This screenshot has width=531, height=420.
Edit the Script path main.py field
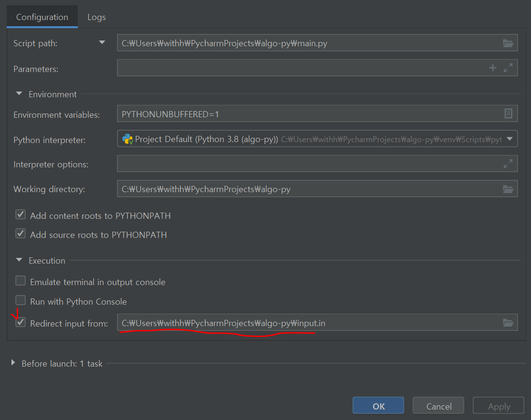coord(317,43)
